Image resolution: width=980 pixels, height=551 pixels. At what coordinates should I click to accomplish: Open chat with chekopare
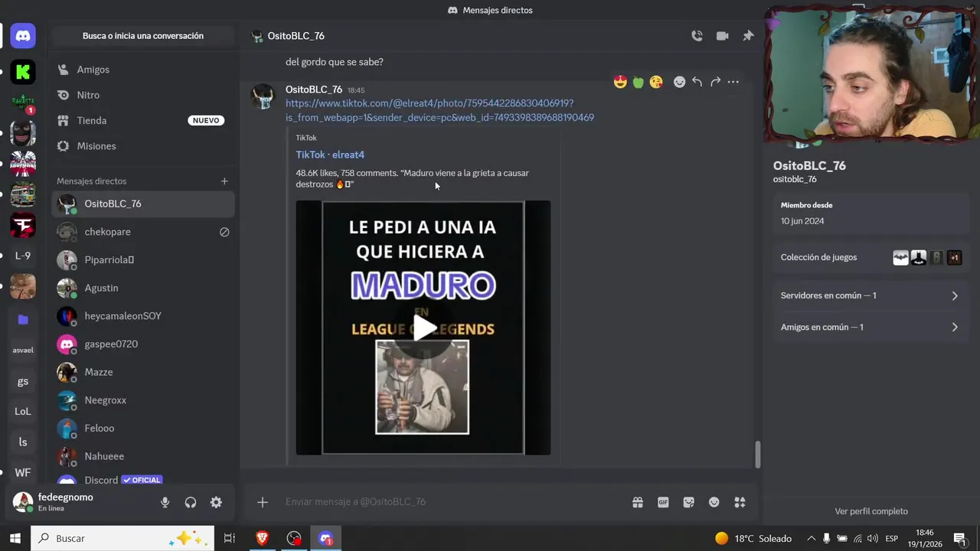click(143, 232)
